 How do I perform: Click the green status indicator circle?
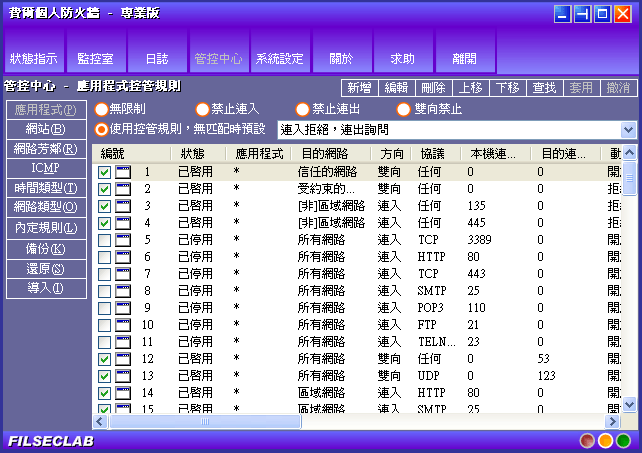[623, 441]
